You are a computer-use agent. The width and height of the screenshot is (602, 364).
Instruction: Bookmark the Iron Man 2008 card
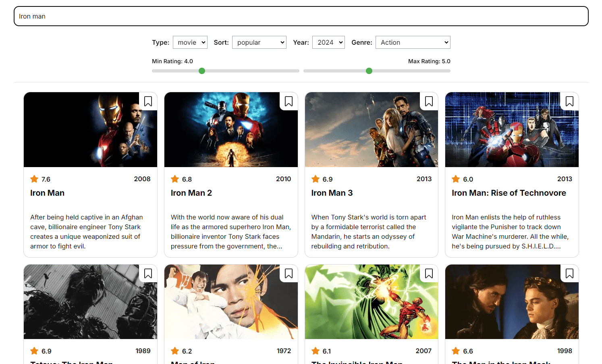(x=148, y=101)
